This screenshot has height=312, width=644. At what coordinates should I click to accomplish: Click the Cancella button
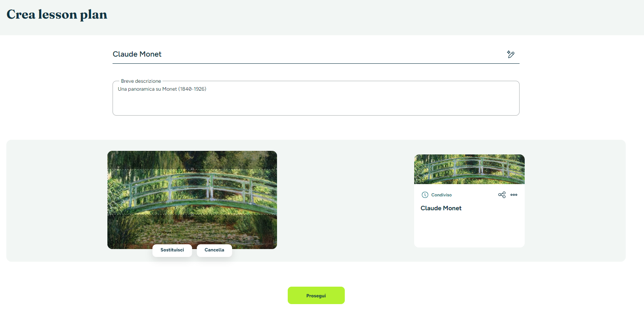[214, 250]
